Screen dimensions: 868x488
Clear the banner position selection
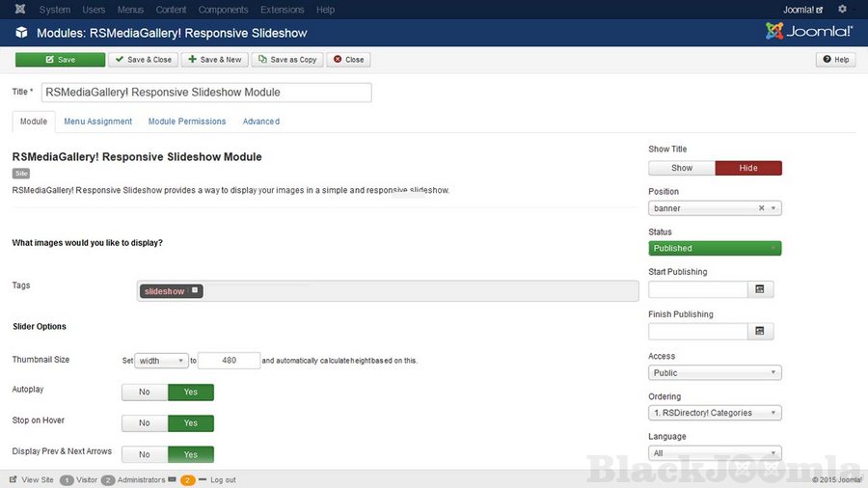pyautogui.click(x=761, y=208)
